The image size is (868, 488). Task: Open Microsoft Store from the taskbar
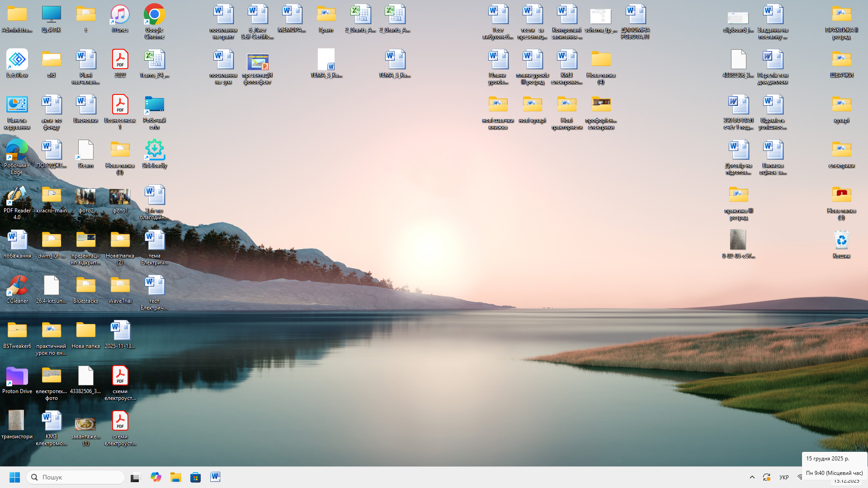click(x=195, y=477)
